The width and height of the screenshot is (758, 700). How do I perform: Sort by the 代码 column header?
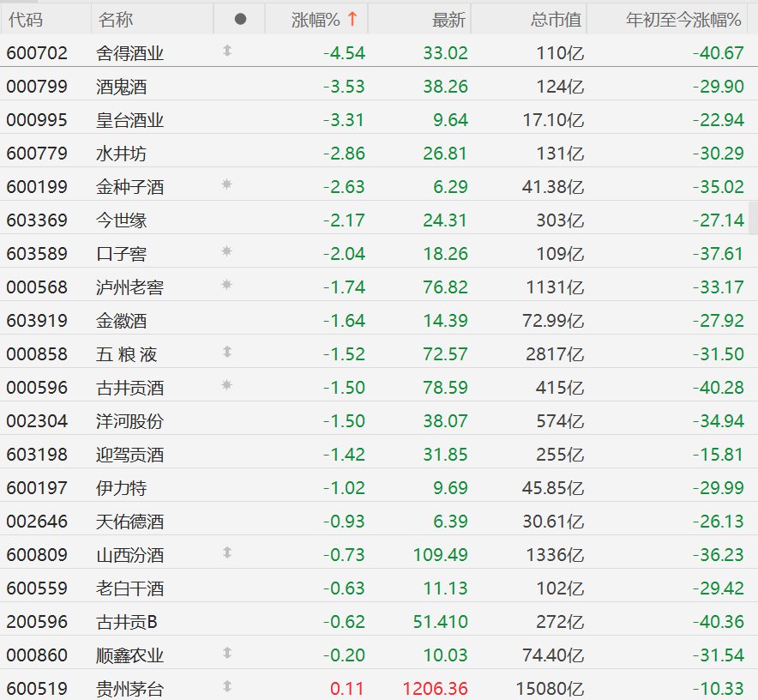pyautogui.click(x=26, y=20)
